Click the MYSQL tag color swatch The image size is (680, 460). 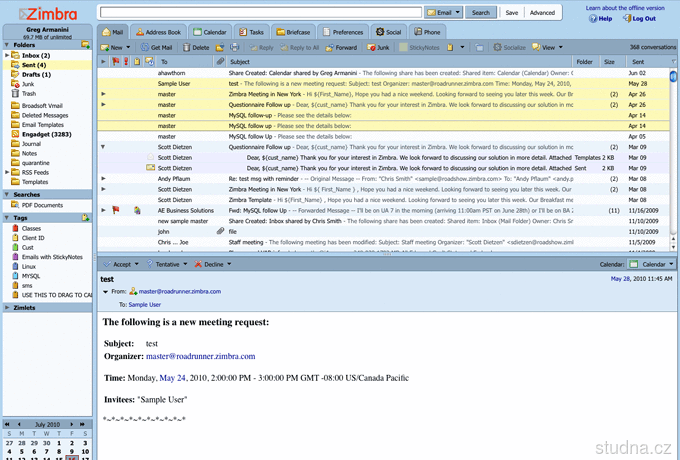(14, 275)
